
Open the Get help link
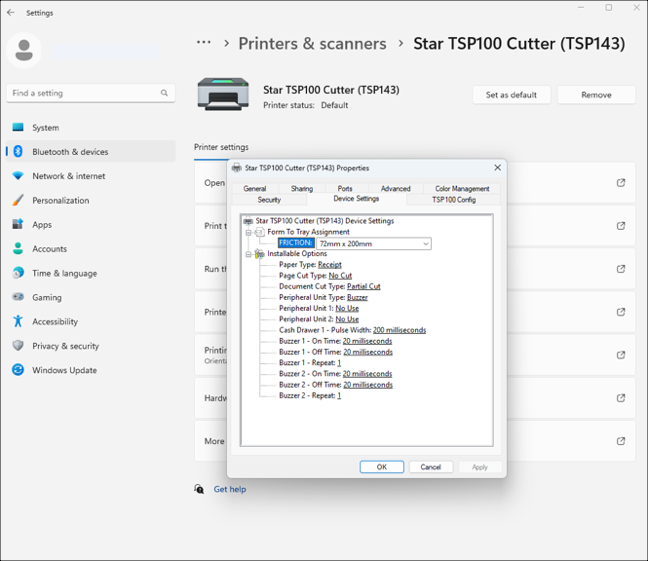point(230,489)
